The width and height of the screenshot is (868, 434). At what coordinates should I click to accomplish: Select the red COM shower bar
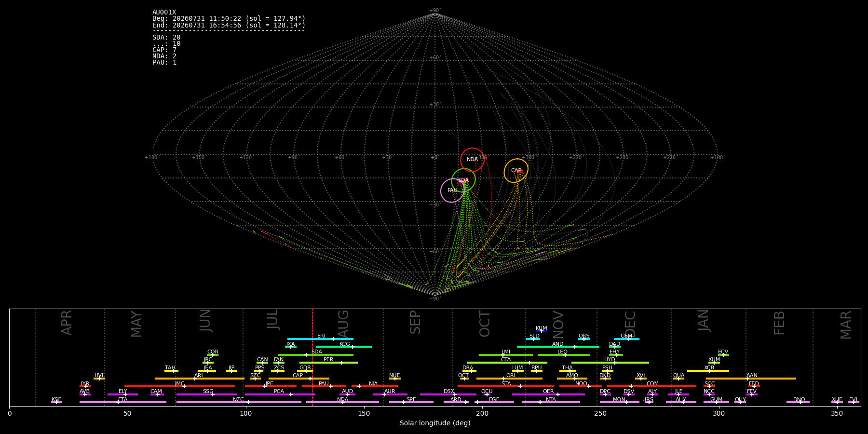tap(651, 386)
